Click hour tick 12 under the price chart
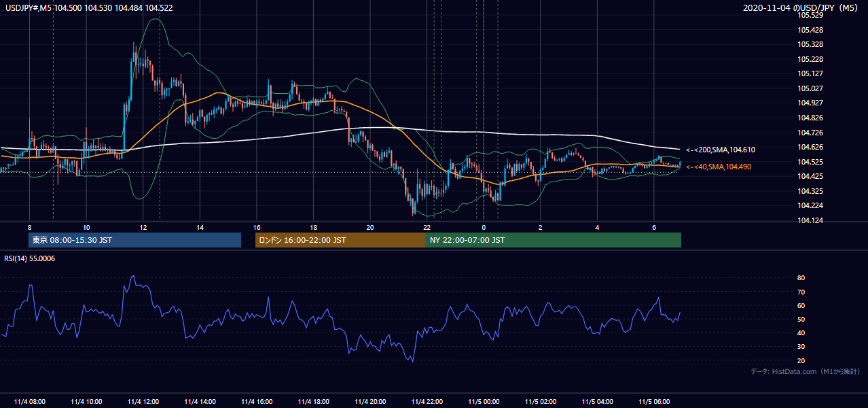868x408 pixels. (143, 227)
